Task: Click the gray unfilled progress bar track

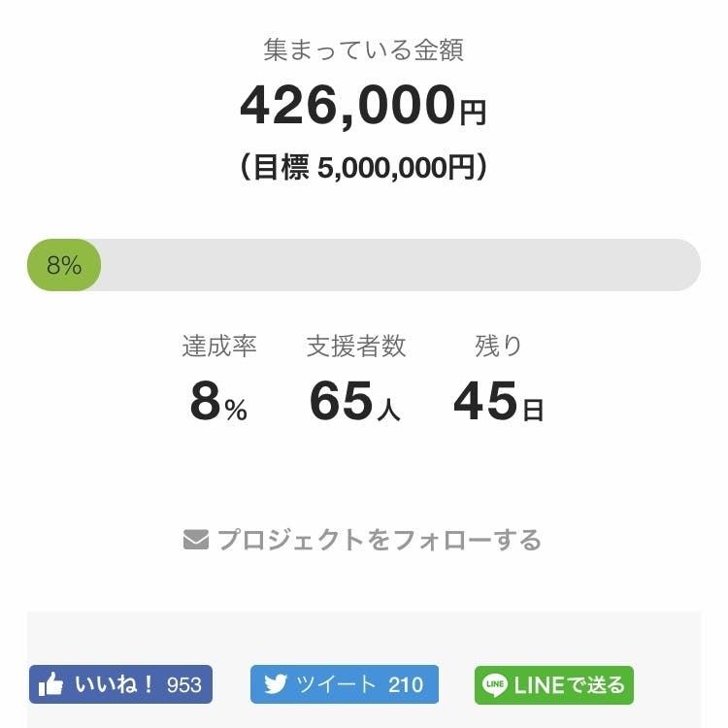Action: click(398, 265)
